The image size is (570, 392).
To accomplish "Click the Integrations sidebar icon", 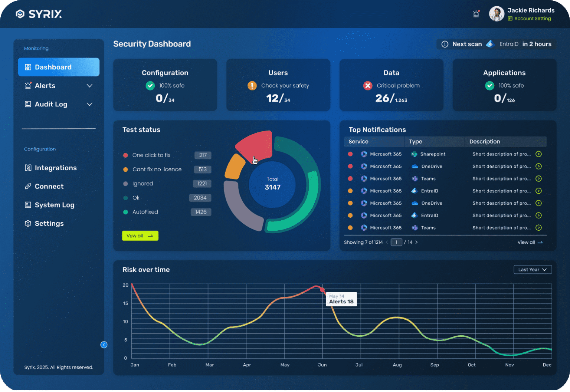I will (28, 168).
